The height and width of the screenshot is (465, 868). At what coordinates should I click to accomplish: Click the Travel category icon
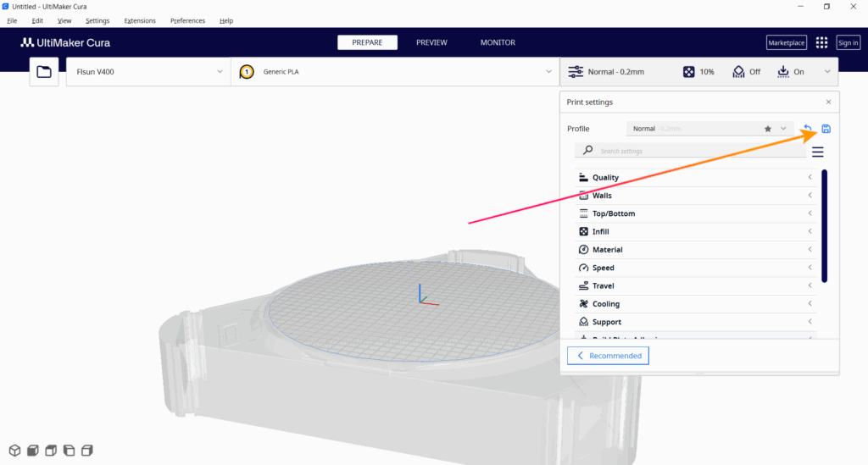tap(583, 285)
